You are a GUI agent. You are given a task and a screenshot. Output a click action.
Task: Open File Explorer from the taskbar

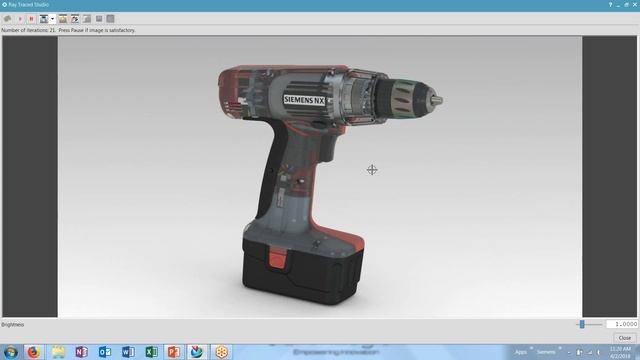click(58, 352)
